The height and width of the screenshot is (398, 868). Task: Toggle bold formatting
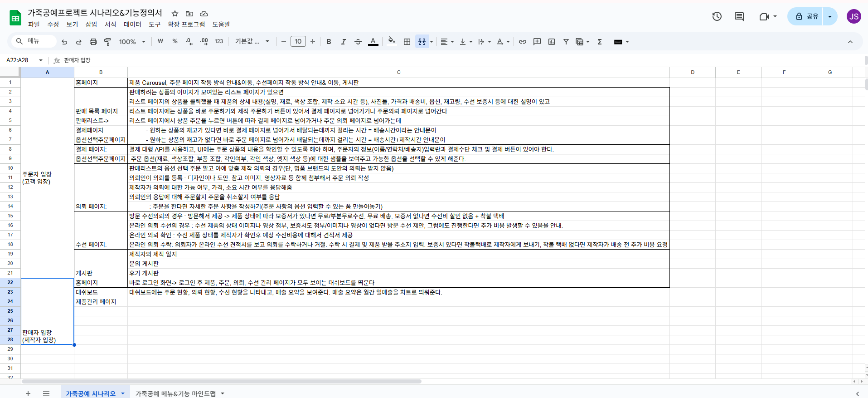[x=329, y=42]
